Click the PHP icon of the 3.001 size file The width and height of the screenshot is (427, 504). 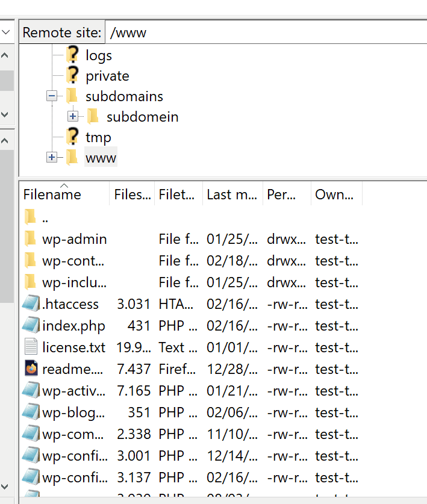31,455
